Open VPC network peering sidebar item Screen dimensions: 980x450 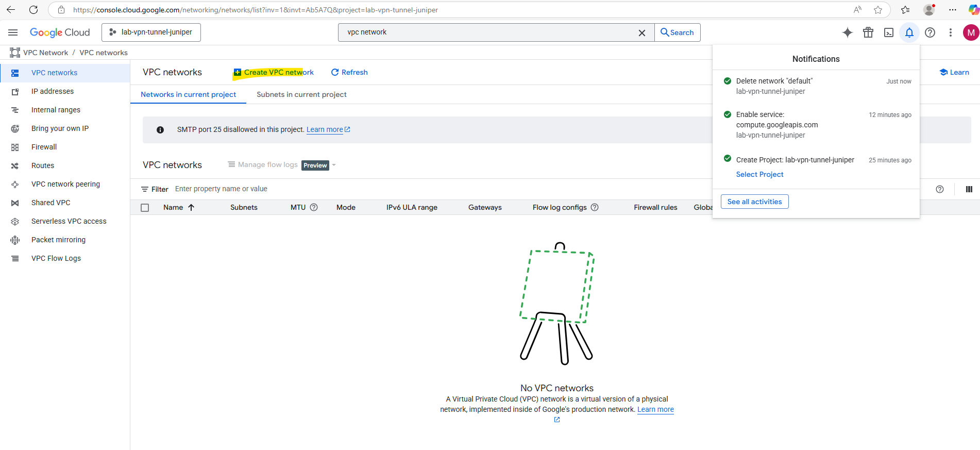[x=65, y=184]
